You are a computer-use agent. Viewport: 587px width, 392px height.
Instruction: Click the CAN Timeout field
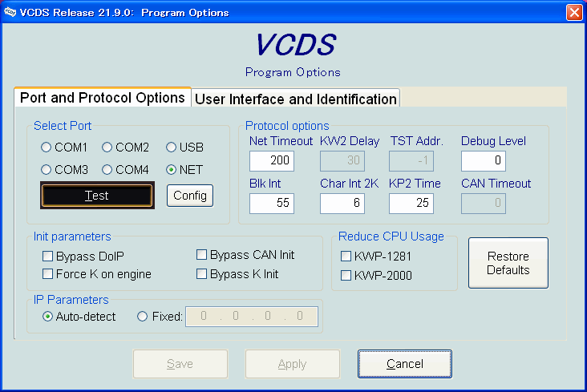coord(484,204)
